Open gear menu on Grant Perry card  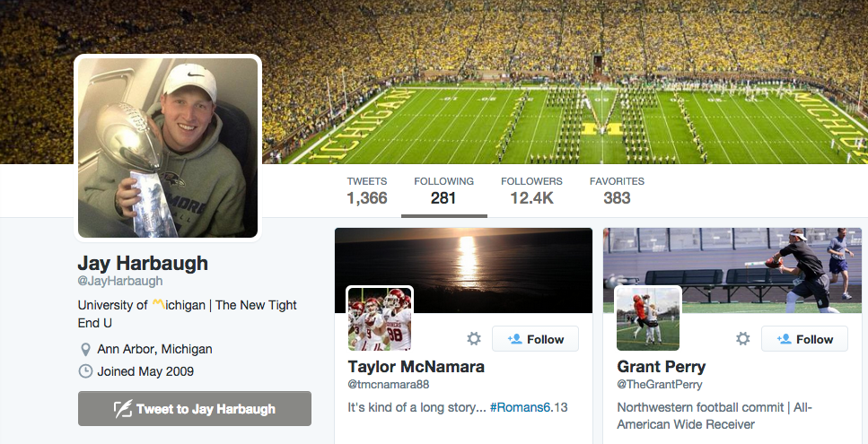click(x=743, y=339)
